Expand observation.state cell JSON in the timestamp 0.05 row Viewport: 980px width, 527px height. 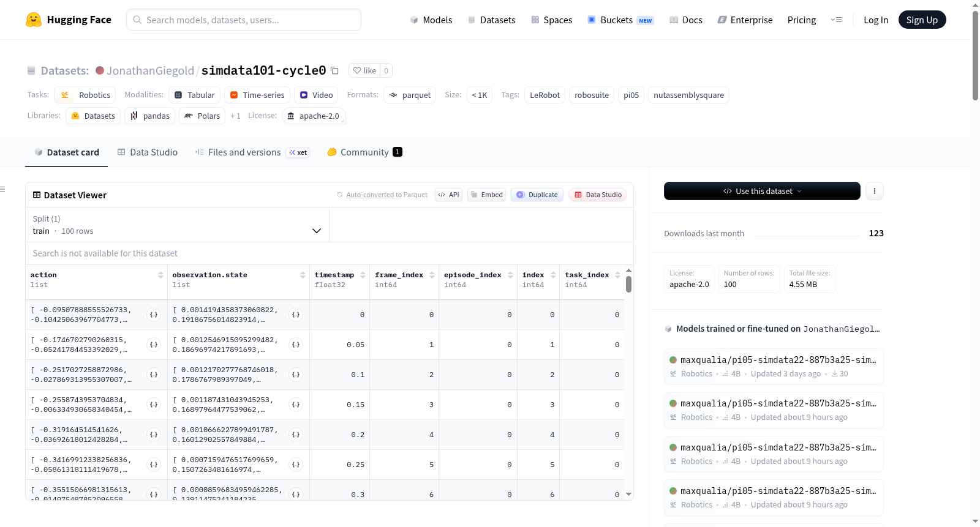(x=296, y=345)
